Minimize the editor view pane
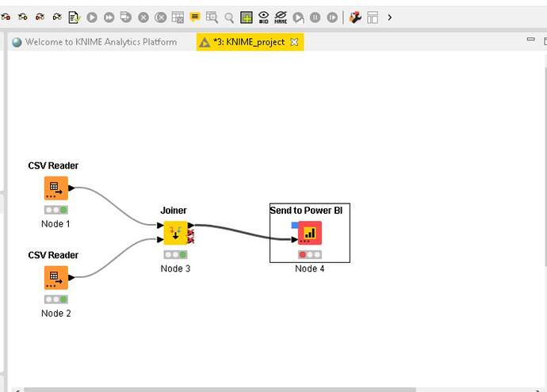The height and width of the screenshot is (392, 547). (530, 40)
